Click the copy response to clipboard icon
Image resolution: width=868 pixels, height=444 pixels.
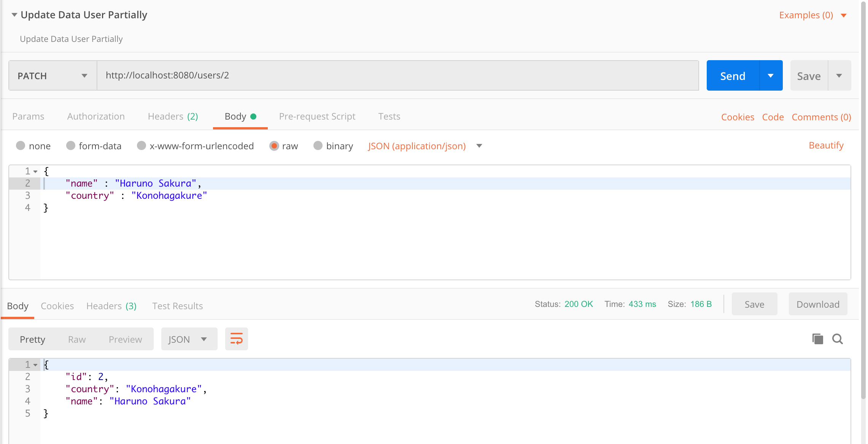click(817, 339)
